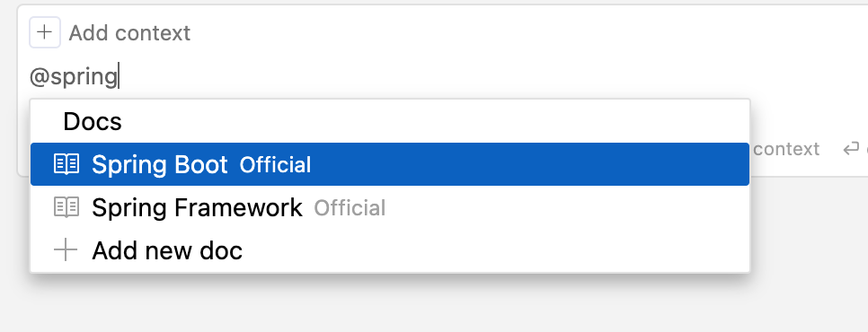This screenshot has width=868, height=332.
Task: Place cursor in the @spring text
Action: pos(74,77)
